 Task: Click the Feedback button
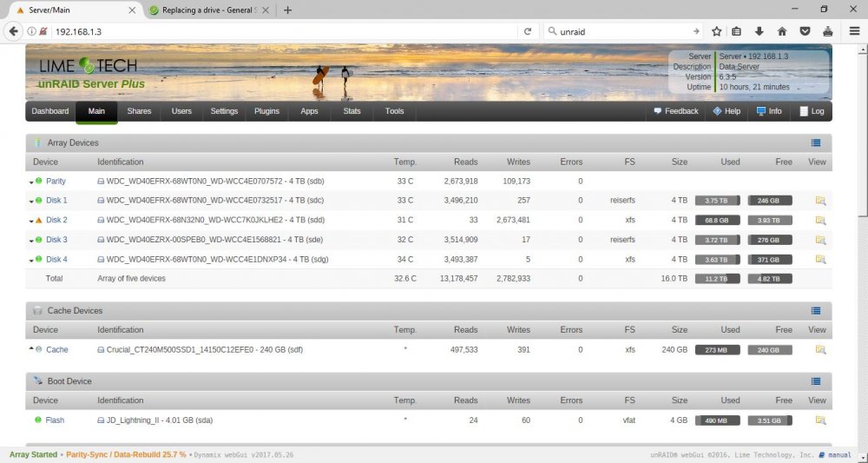click(676, 111)
